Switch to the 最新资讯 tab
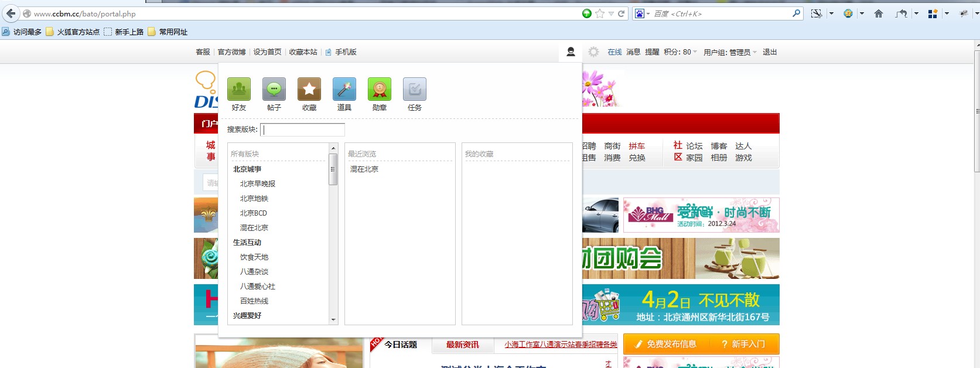 pos(463,345)
